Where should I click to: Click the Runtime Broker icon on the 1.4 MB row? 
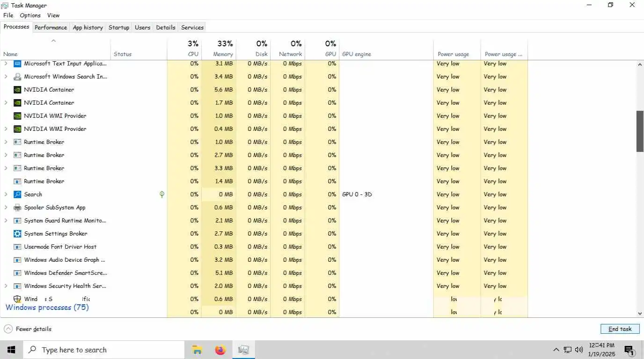point(17,181)
